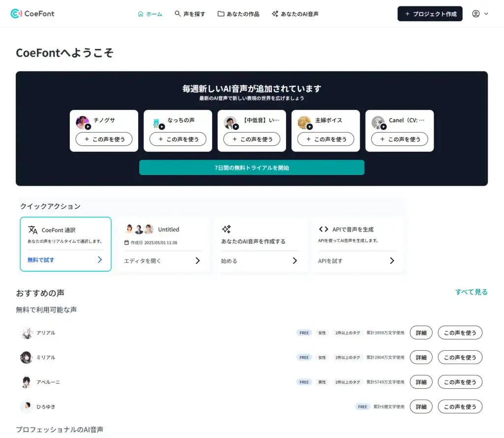Click the プロジェクト作成 button
504x438 pixels.
pyautogui.click(x=430, y=14)
